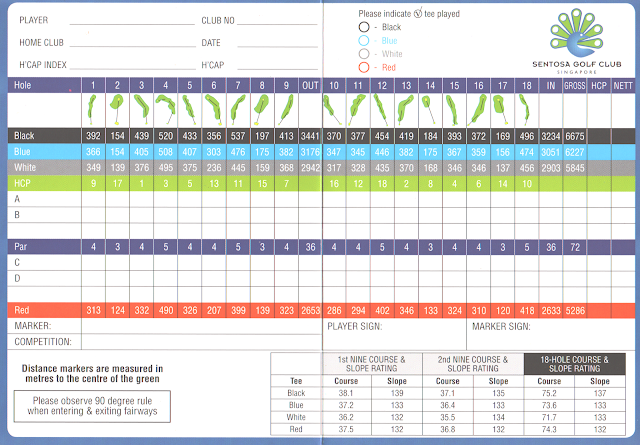Click Red 18-hole course rating 74.3
The height and width of the screenshot is (445, 640).
pyautogui.click(x=549, y=429)
